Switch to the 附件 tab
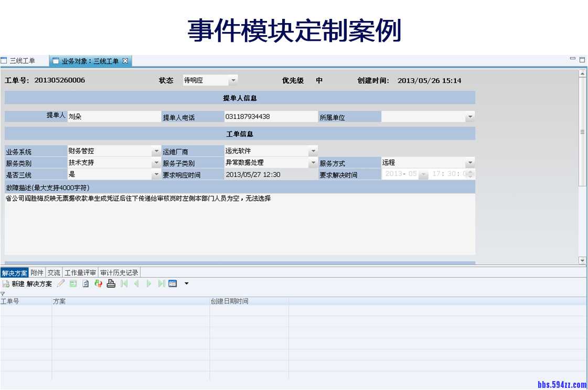Viewport: 588px width, 390px height. [x=36, y=272]
